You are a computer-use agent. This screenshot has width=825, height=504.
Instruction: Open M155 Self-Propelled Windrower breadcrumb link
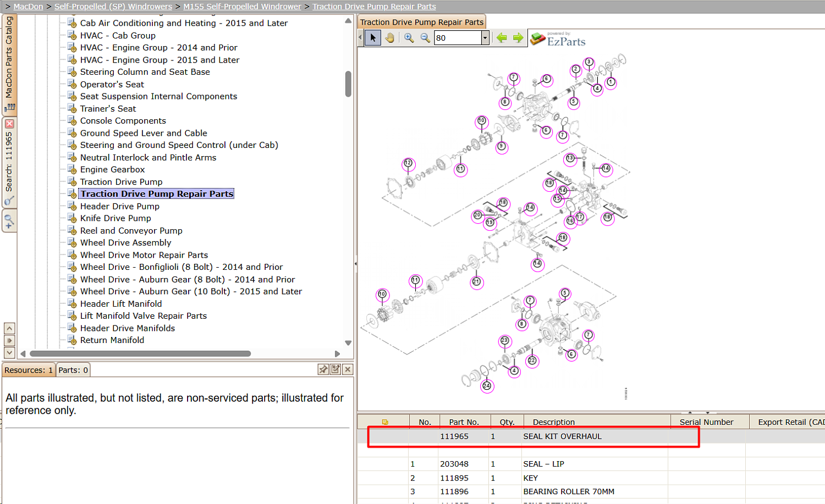pos(242,7)
